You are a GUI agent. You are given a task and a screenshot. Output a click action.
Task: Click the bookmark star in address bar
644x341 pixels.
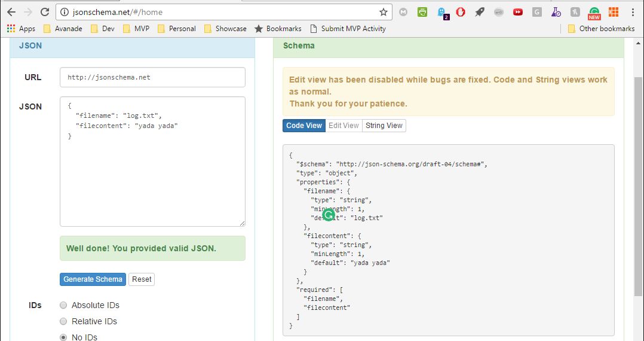(384, 12)
